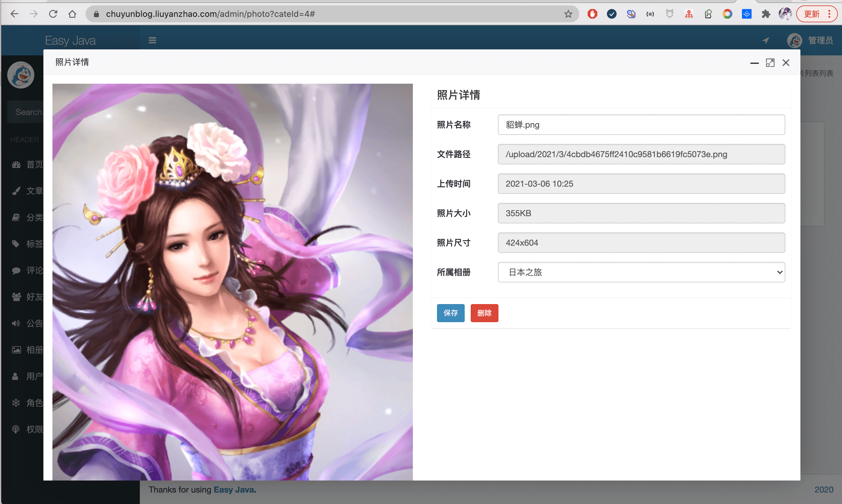Open the colorful ring extension icon
Viewport: 842px width, 504px height.
point(727,14)
